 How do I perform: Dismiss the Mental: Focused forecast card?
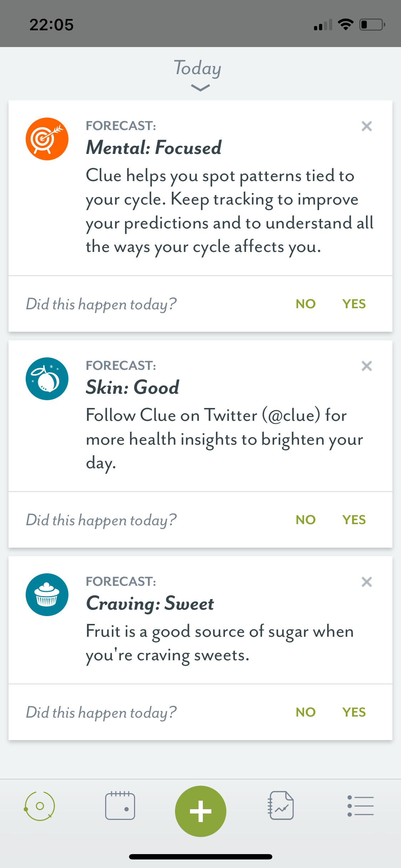tap(366, 126)
